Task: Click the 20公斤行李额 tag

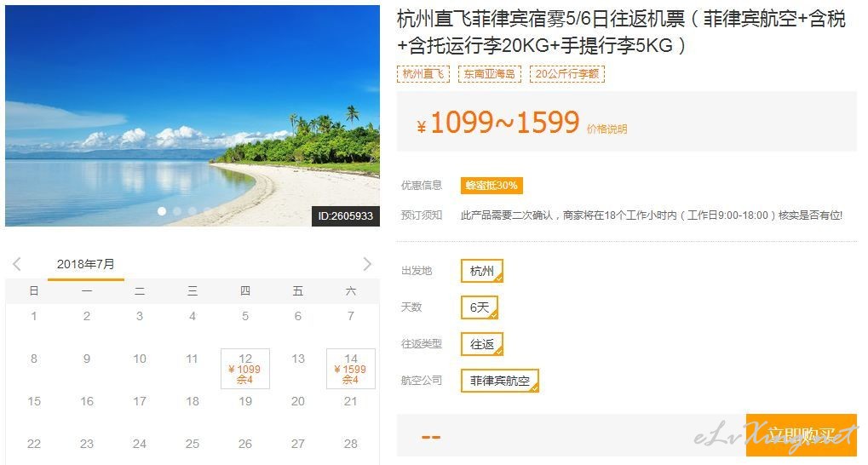Action: (566, 73)
